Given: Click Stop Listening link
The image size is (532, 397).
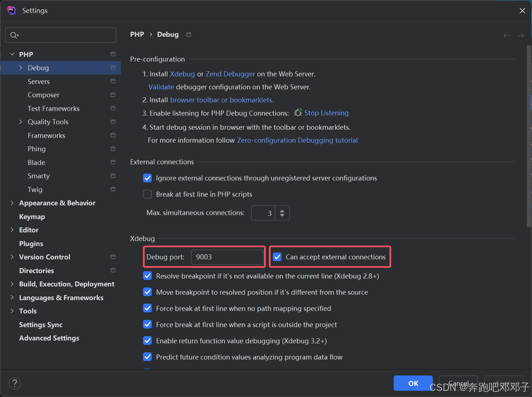Looking at the screenshot, I should pos(327,113).
